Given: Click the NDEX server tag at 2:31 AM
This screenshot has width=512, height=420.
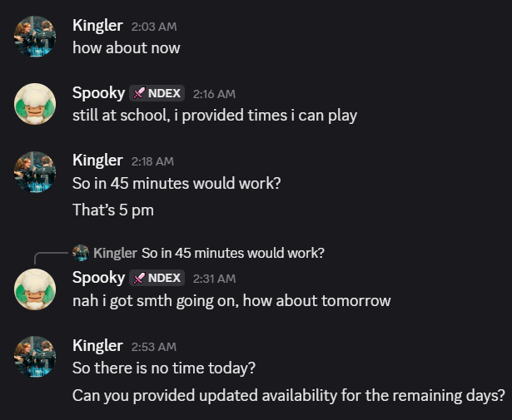Looking at the screenshot, I should pyautogui.click(x=158, y=278).
